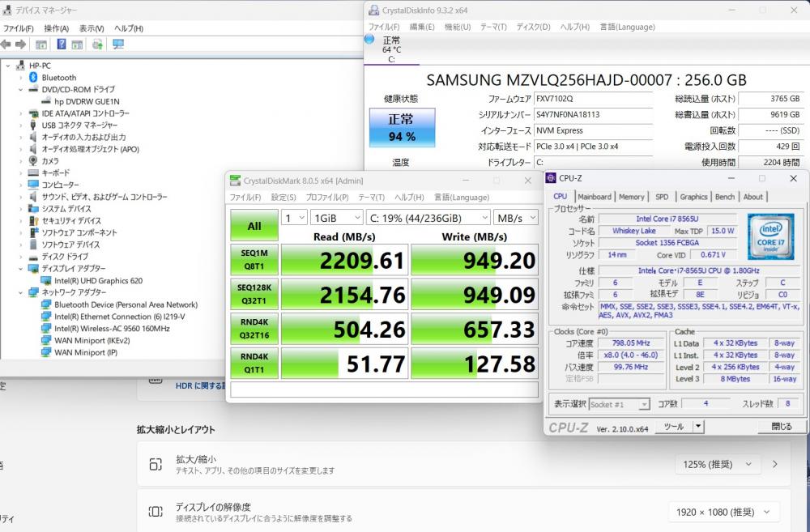
Task: Click the ツール button in CPU-Z
Action: tap(674, 427)
